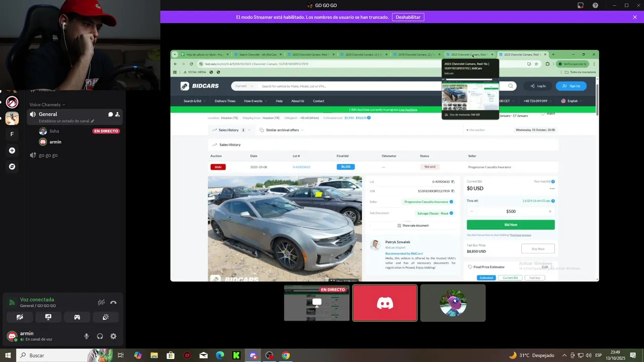
Task: Click the invite icon on General channel
Action: coord(118,114)
